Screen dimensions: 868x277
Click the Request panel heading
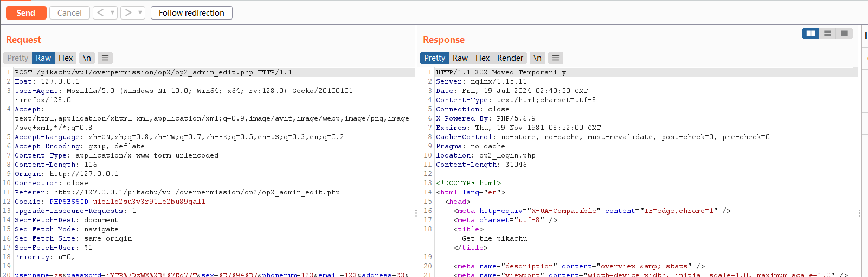pyautogui.click(x=23, y=40)
